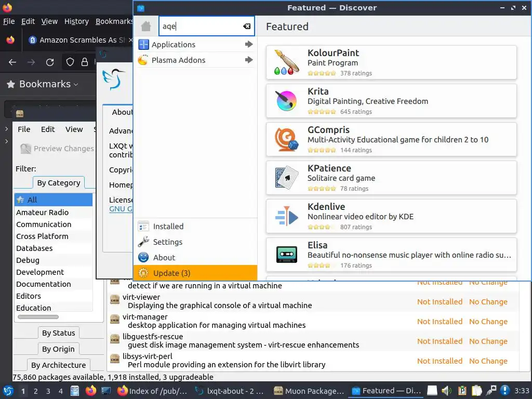This screenshot has height=399, width=532.
Task: Open the KolourPaint app icon
Action: pos(287,62)
